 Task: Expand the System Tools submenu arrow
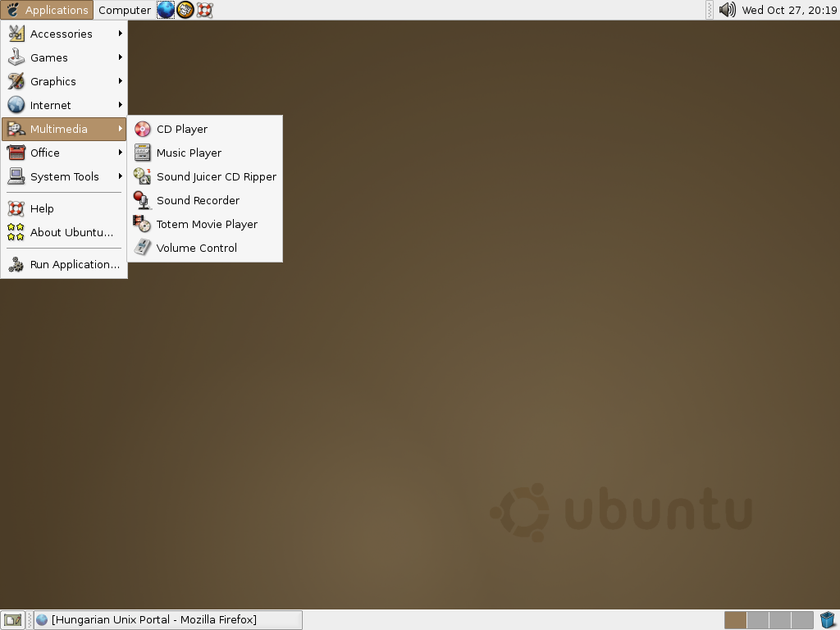(x=121, y=176)
